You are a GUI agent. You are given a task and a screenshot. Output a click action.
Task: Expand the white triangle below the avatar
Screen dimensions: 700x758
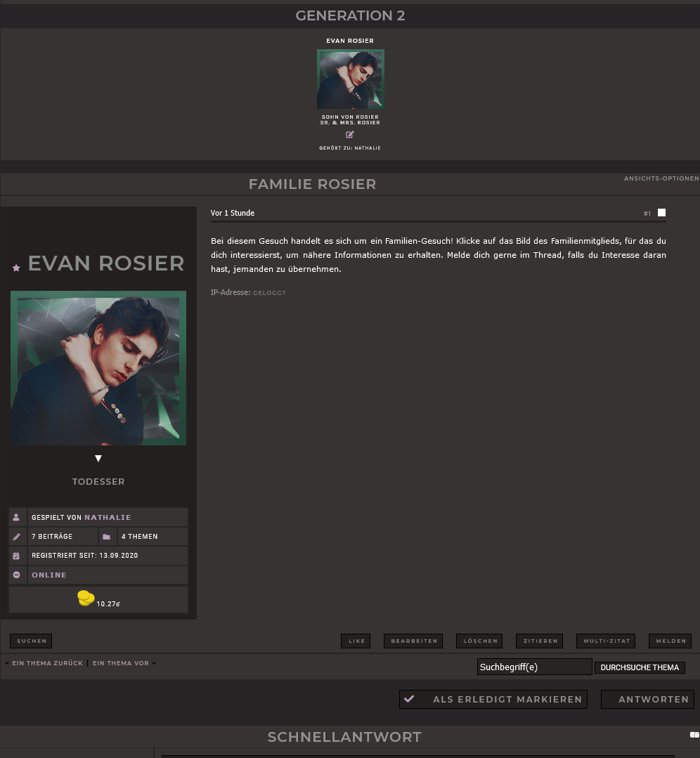click(x=98, y=459)
